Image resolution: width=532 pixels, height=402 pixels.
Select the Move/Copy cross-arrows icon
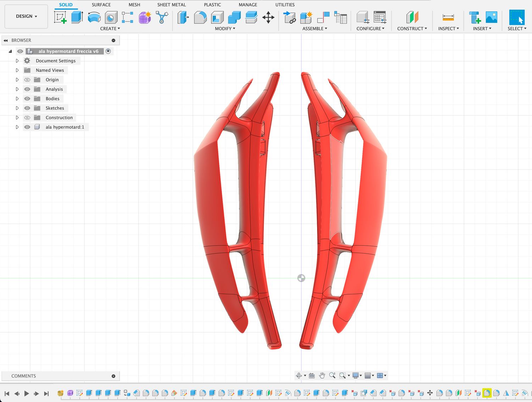[x=268, y=17]
